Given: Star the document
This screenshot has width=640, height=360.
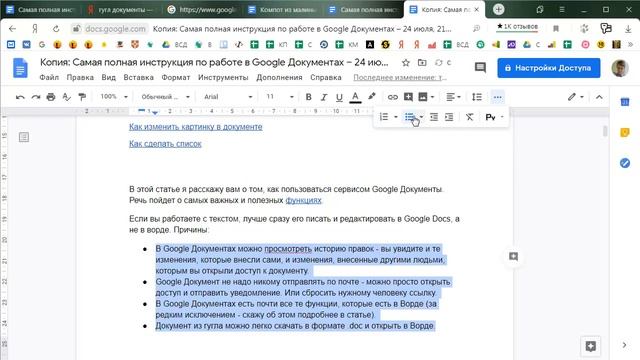Looking at the screenshot, I should 405,62.
